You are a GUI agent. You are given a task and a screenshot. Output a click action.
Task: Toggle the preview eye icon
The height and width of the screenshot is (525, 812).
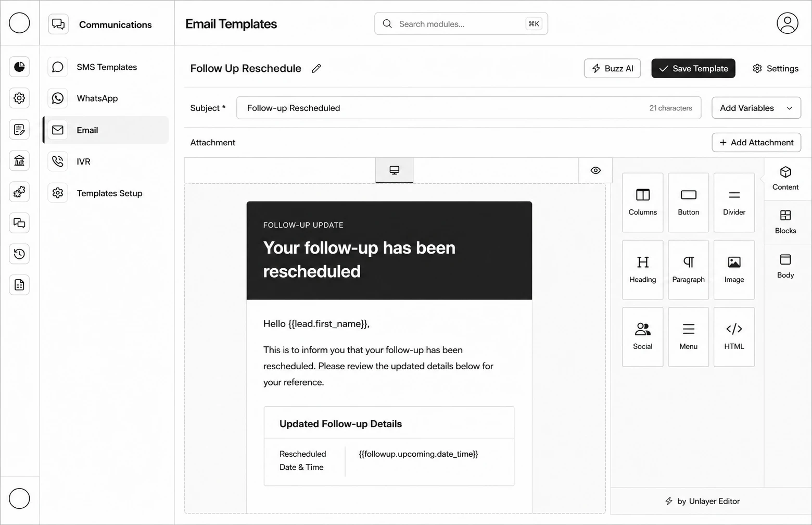pos(595,170)
